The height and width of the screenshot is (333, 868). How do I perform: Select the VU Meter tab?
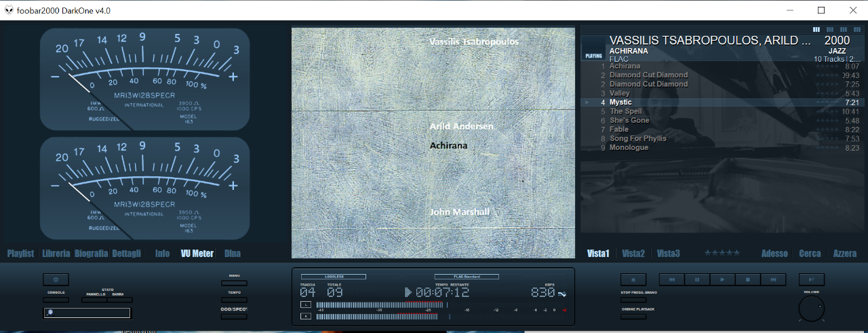tap(197, 254)
